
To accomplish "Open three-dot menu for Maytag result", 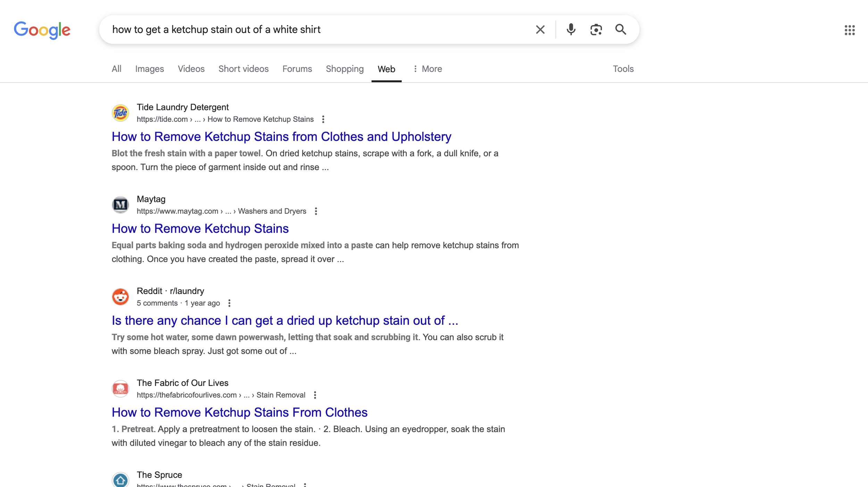I will [316, 211].
